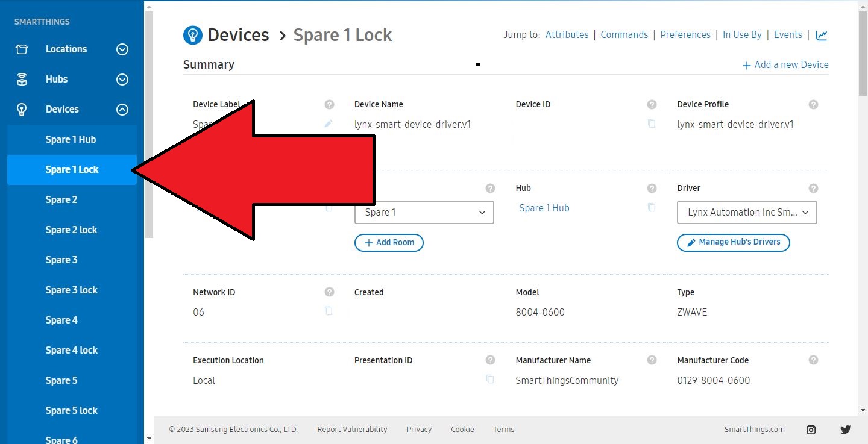Image resolution: width=868 pixels, height=444 pixels.
Task: Open the chart icon in Jump to bar
Action: pos(822,35)
